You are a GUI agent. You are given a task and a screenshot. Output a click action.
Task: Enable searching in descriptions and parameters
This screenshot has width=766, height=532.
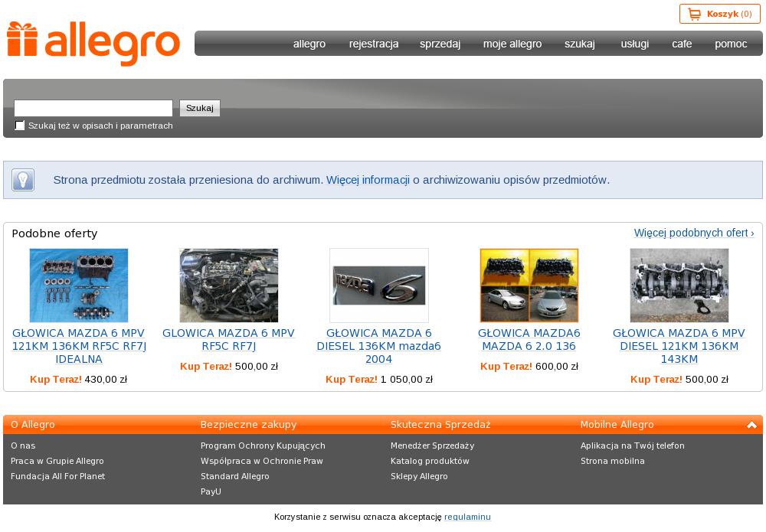point(20,126)
